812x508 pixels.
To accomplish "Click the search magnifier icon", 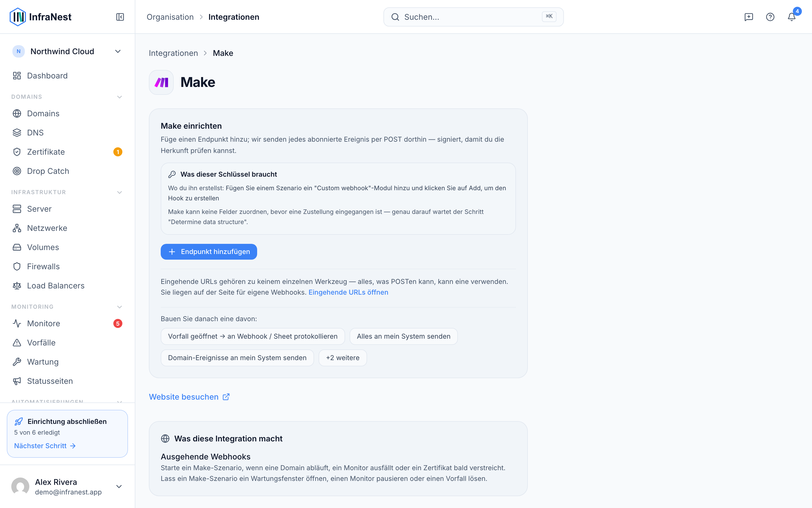I will pos(395,17).
